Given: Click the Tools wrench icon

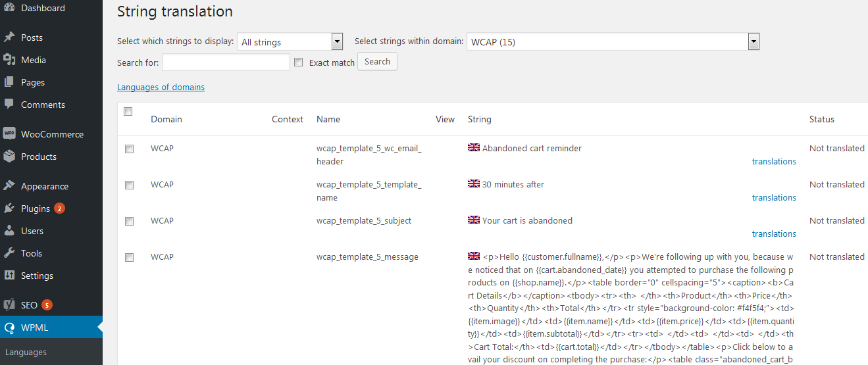Looking at the screenshot, I should point(9,253).
